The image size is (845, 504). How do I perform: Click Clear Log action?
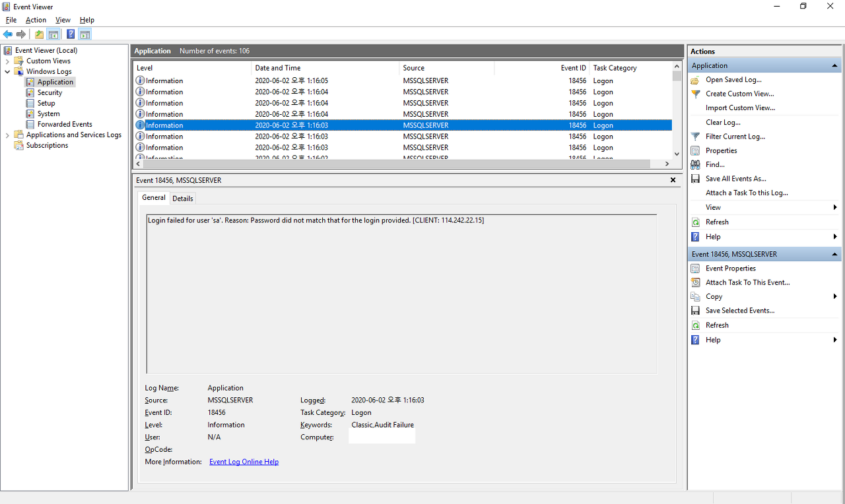pyautogui.click(x=723, y=123)
